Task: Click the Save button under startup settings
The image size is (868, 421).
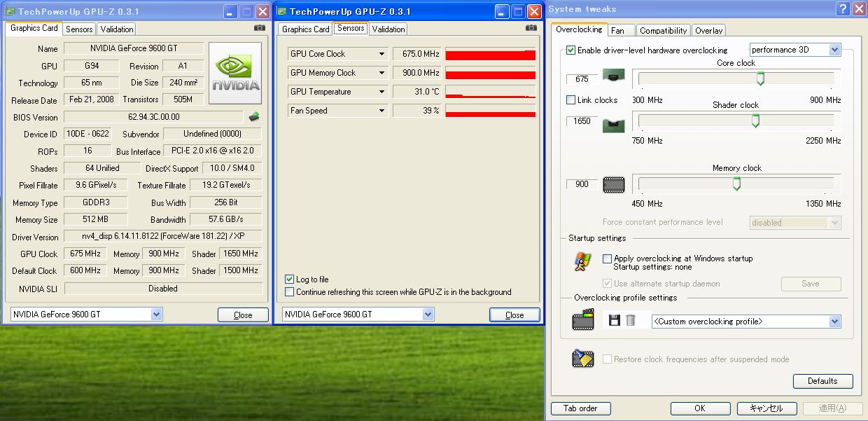Action: coord(811,284)
